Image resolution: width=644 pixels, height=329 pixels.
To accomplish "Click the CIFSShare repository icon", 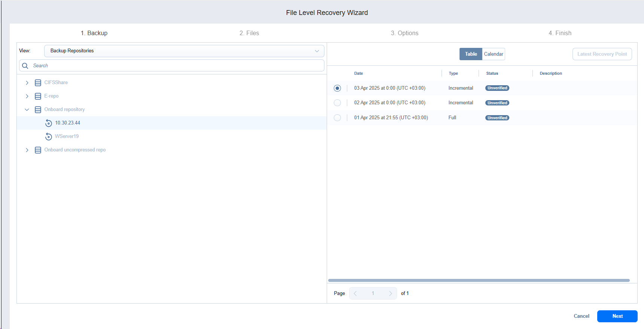I will point(38,83).
